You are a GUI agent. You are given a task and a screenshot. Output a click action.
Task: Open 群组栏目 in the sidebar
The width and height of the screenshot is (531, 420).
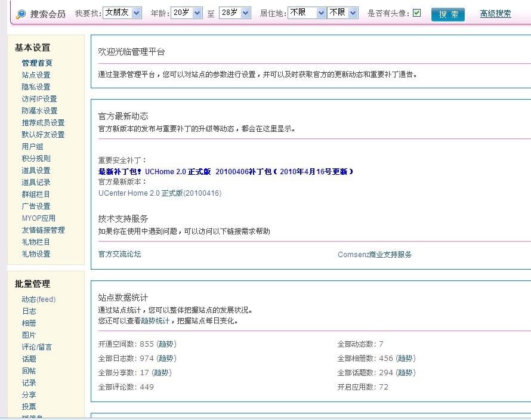click(x=36, y=194)
